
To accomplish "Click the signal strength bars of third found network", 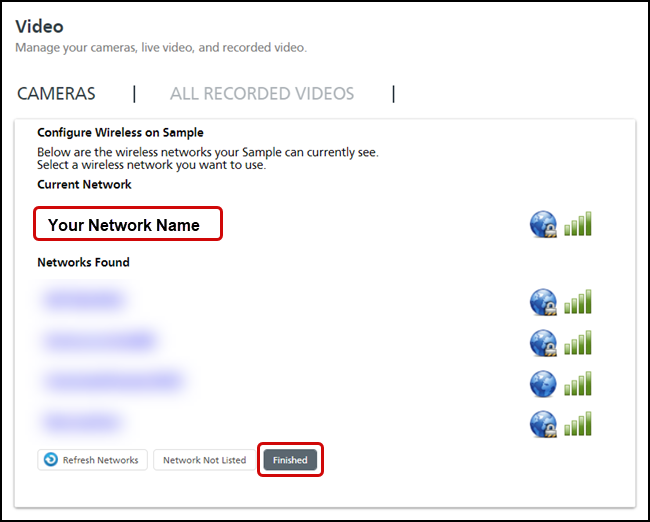I will click(x=578, y=384).
